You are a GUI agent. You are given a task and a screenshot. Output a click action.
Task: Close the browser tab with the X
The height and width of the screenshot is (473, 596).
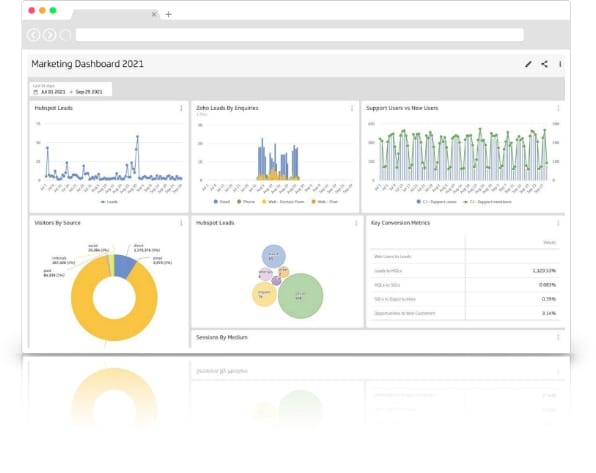pos(154,14)
